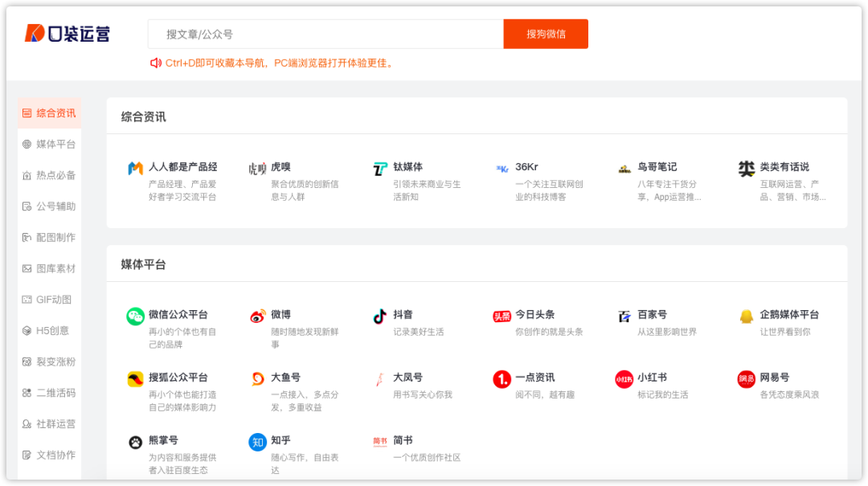Click the 各凭态度乘风浪 description text
Image resolution: width=868 pixels, height=486 pixels.
point(789,394)
